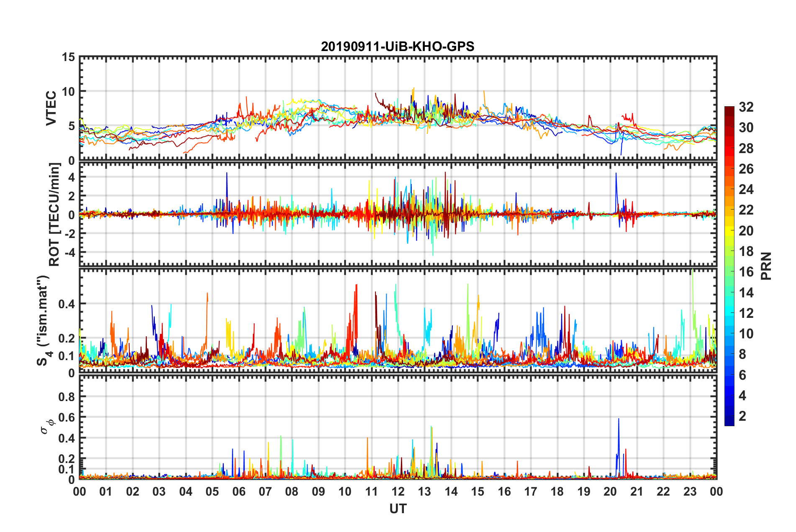
Task: Click colorbar tick label 12
Action: coord(746,313)
